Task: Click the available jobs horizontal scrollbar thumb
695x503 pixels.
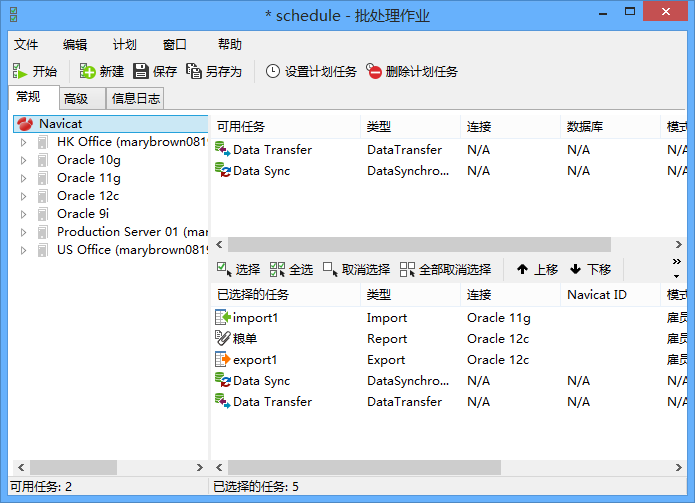Action: pos(419,244)
